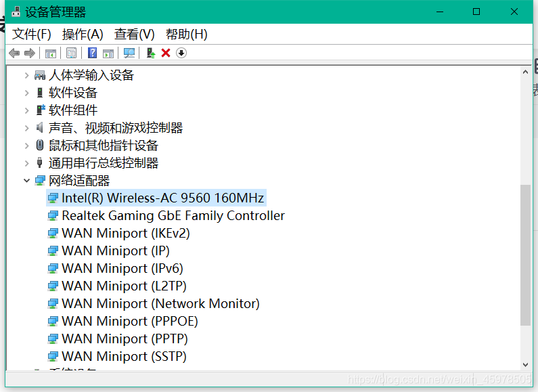Click adapter icon next to Intel(R) Wireless-AC
Screen dimensions: 538x392
click(53, 198)
